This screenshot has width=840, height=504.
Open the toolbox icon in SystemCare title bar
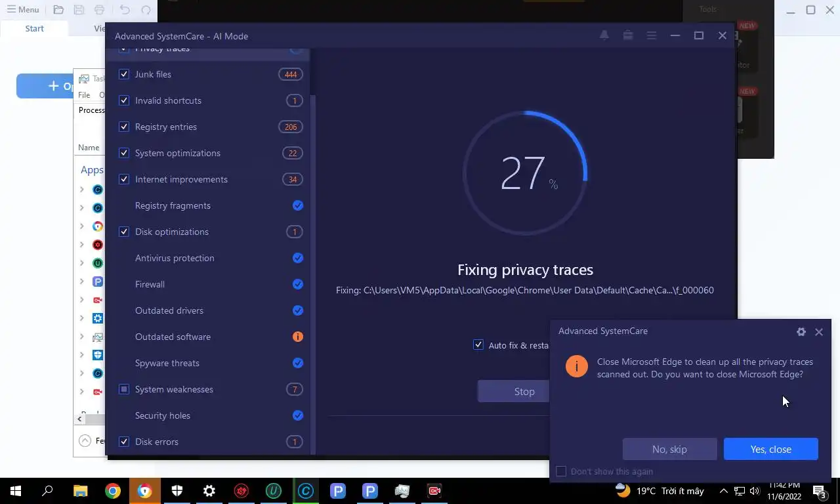pos(628,35)
